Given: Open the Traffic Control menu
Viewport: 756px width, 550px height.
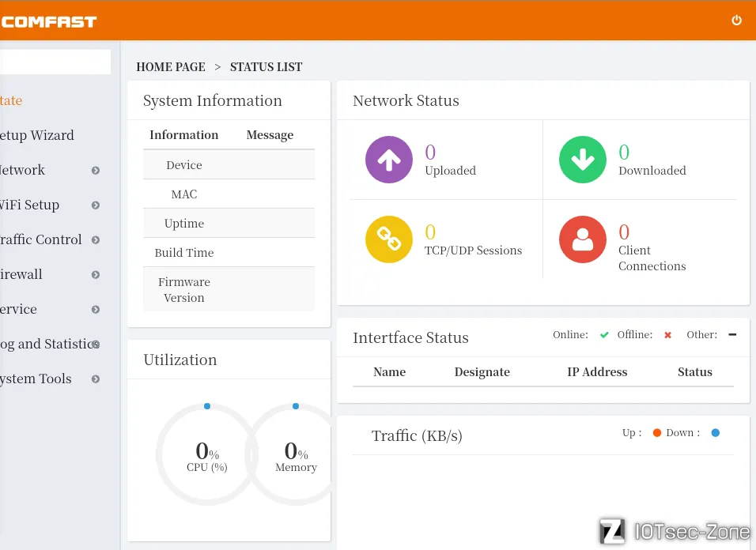Looking at the screenshot, I should click(41, 239).
